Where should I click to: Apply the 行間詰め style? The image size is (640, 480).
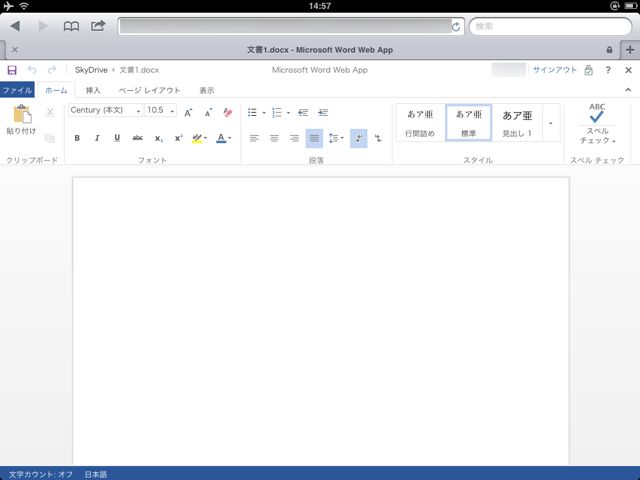(x=420, y=123)
